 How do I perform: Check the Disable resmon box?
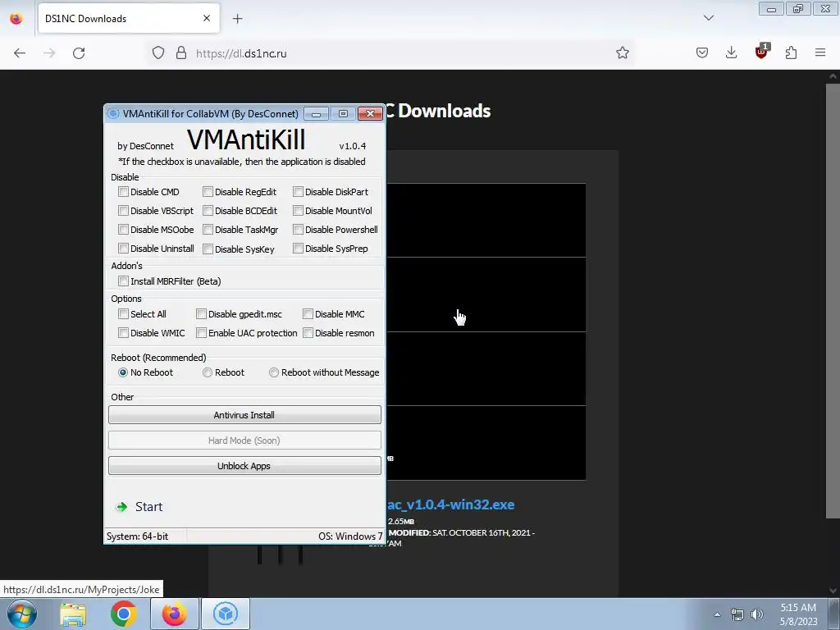[308, 333]
